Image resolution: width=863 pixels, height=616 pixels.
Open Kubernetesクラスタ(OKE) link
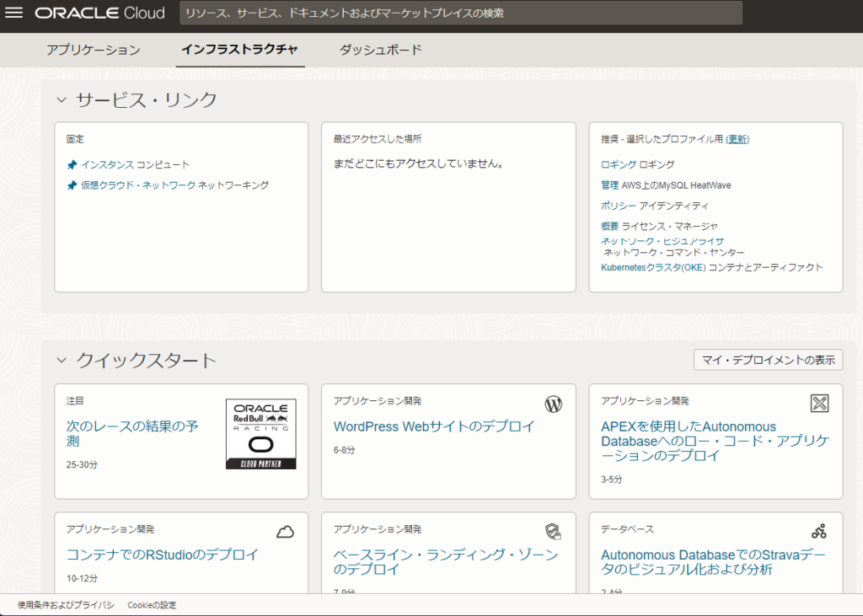(x=653, y=268)
